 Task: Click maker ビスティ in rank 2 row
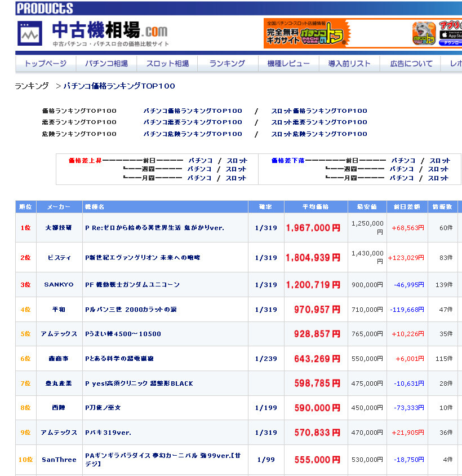pyautogui.click(x=59, y=258)
